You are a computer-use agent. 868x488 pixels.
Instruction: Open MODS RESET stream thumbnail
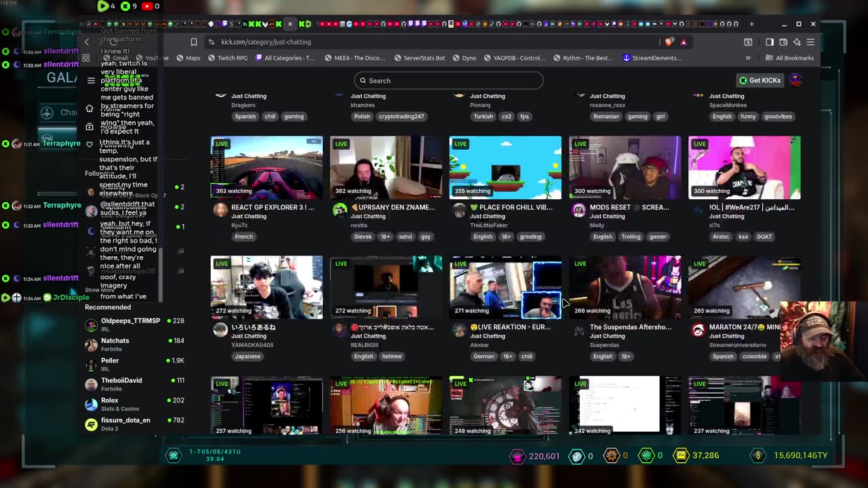click(625, 167)
